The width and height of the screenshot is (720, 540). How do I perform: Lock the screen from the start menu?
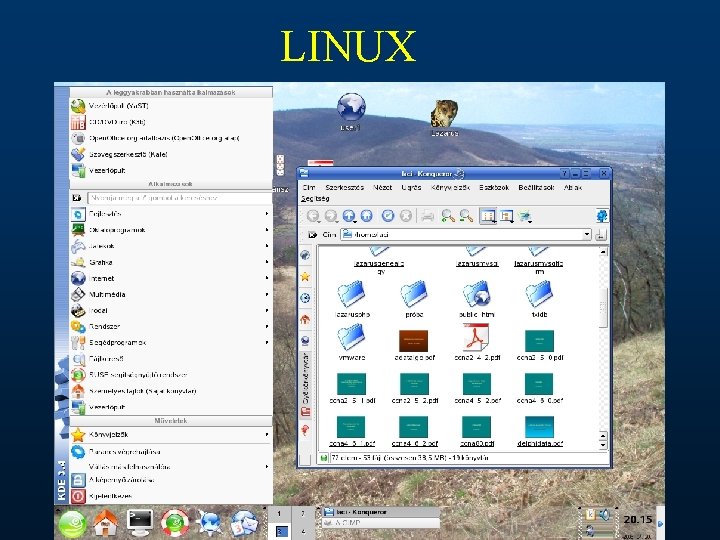(170, 480)
